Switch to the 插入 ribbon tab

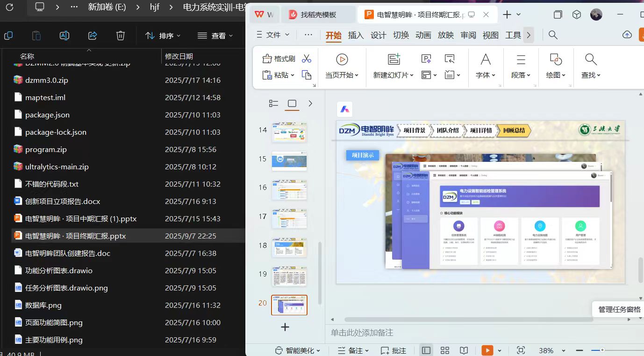click(356, 35)
